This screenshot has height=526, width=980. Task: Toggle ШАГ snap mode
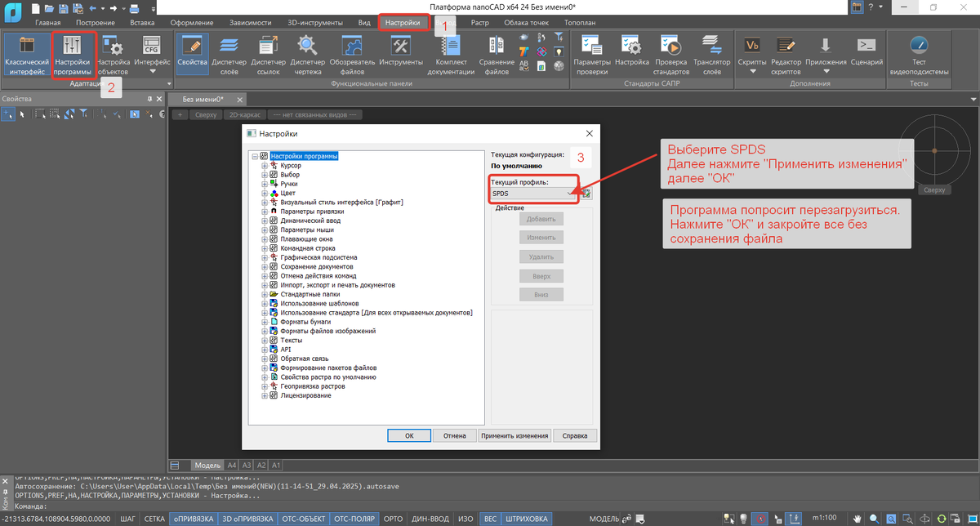click(128, 519)
